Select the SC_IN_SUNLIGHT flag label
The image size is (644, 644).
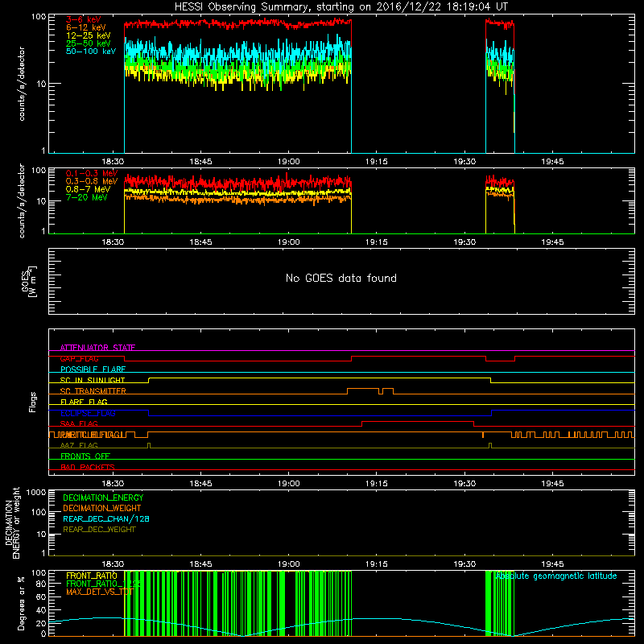(x=93, y=380)
